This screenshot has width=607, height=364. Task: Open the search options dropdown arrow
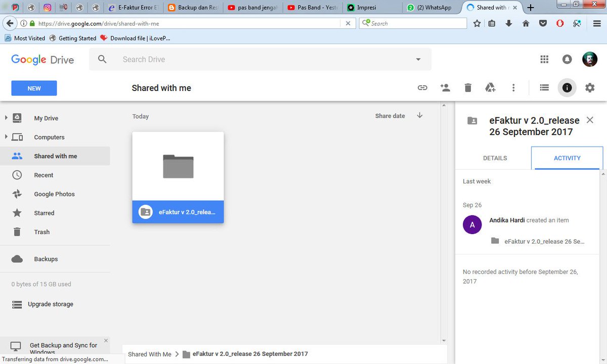[418, 59]
